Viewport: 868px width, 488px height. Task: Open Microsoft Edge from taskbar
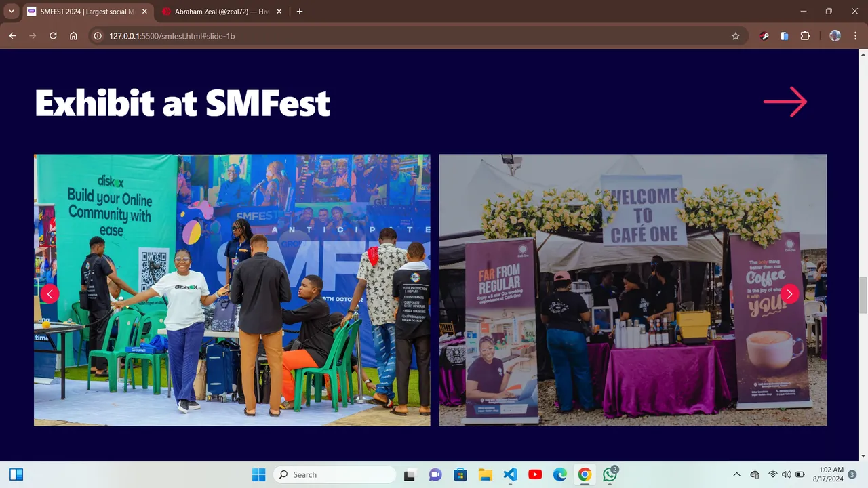pyautogui.click(x=559, y=474)
